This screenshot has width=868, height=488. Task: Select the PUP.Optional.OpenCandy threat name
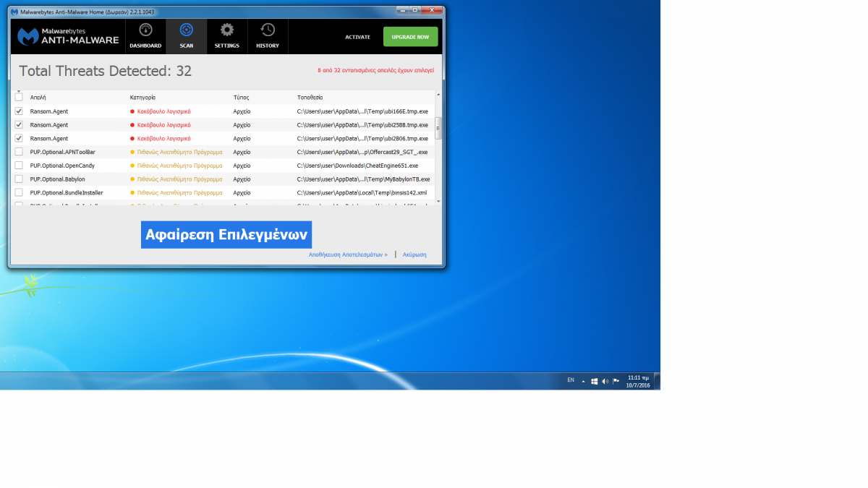[x=61, y=166]
